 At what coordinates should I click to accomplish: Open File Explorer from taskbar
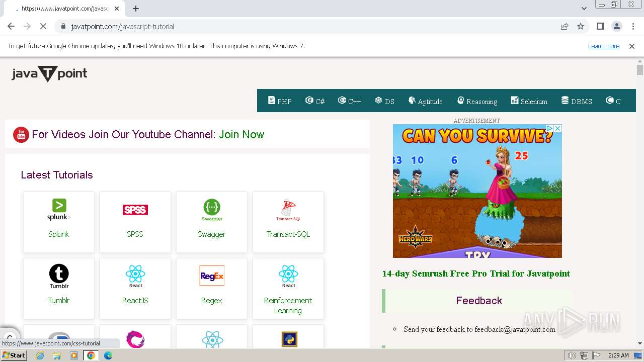(x=57, y=355)
